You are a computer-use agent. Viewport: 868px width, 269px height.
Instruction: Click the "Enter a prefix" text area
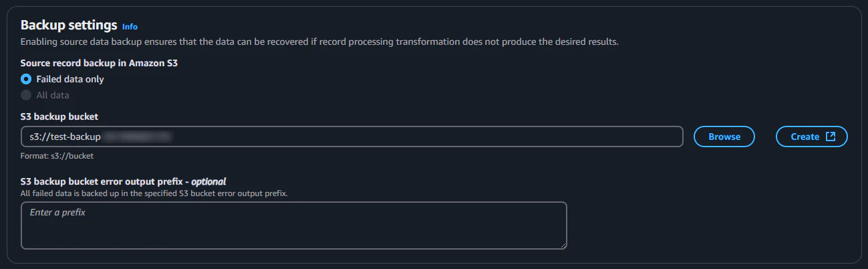pyautogui.click(x=294, y=226)
